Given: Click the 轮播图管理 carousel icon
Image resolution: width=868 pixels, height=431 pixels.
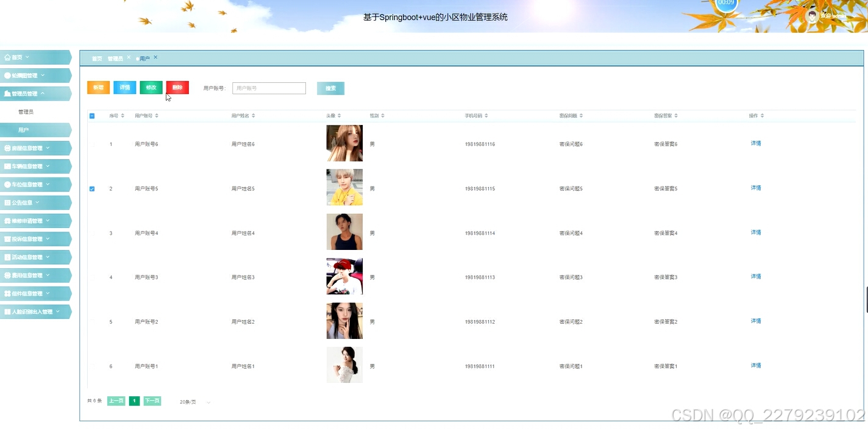Looking at the screenshot, I should tap(8, 75).
